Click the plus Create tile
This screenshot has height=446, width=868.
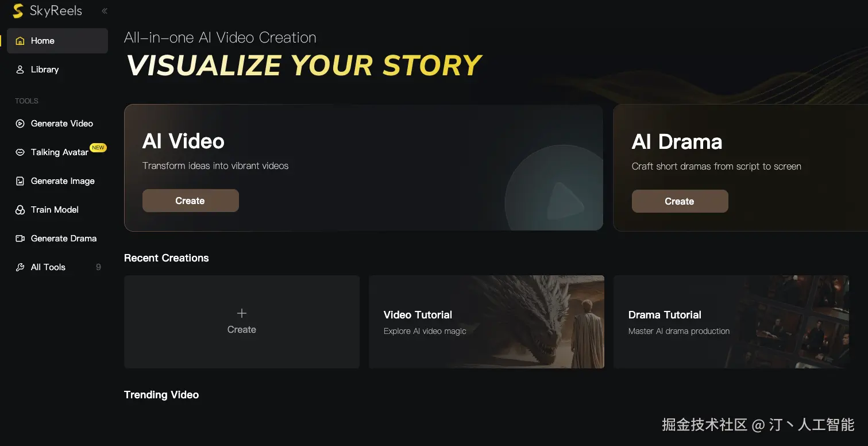[241, 321]
